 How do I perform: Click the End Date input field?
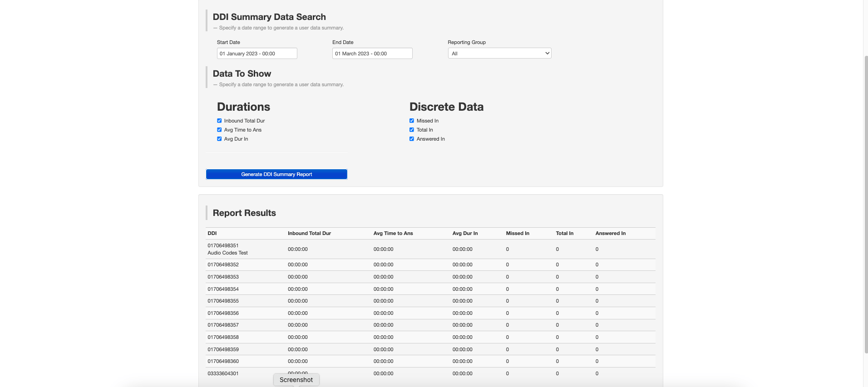coord(372,54)
